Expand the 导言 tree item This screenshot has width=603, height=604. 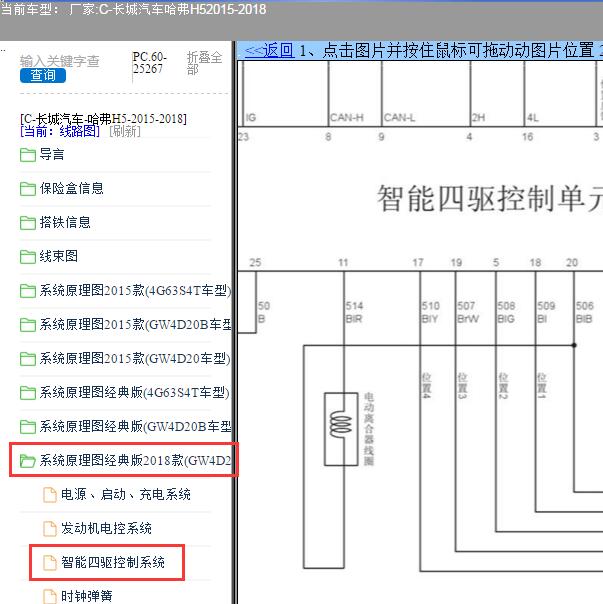[x=52, y=154]
